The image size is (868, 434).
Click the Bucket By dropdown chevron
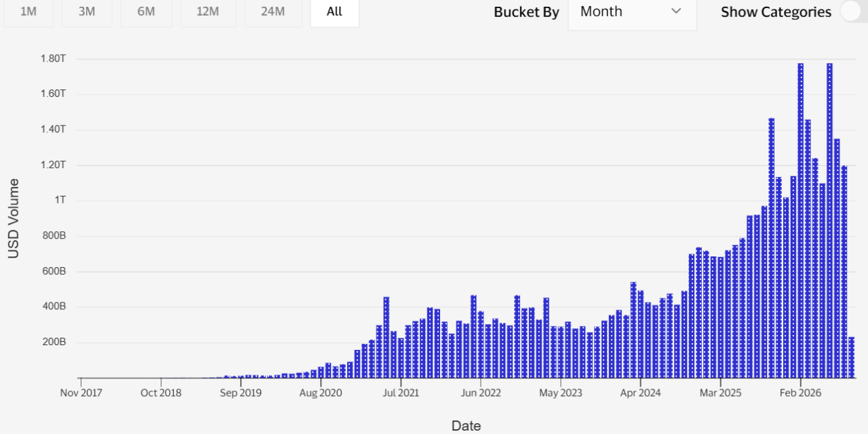676,12
